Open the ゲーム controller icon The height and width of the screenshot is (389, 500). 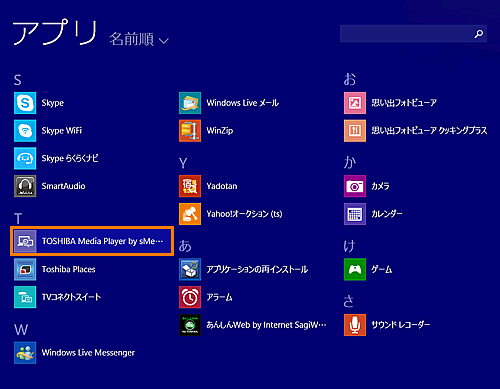[355, 269]
